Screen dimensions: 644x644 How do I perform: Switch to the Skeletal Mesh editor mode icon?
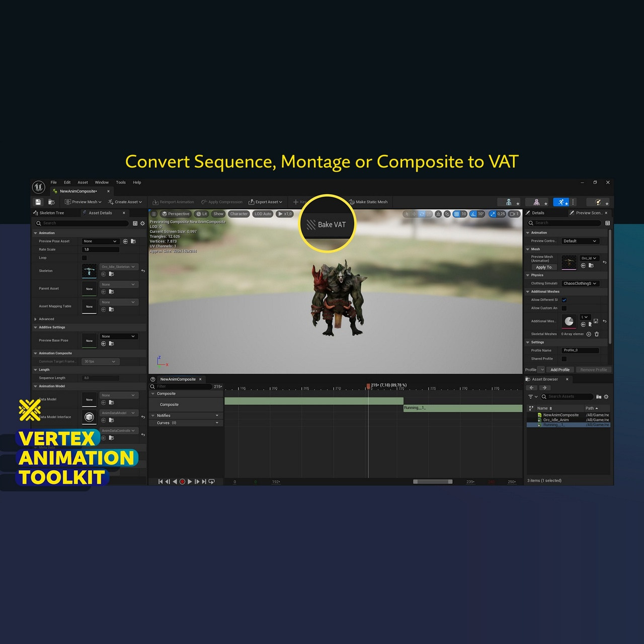click(x=536, y=202)
